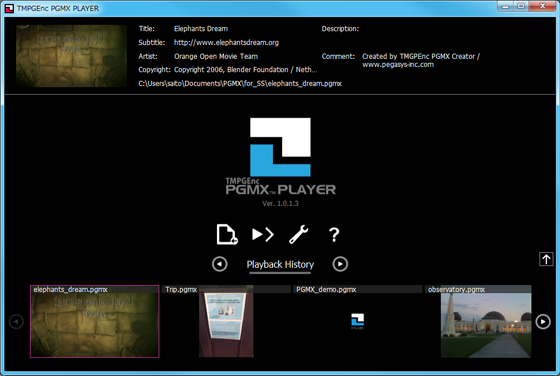Viewport: 560px width, 376px height.
Task: Click the comment text www.pegasys-inc.com
Action: point(398,65)
